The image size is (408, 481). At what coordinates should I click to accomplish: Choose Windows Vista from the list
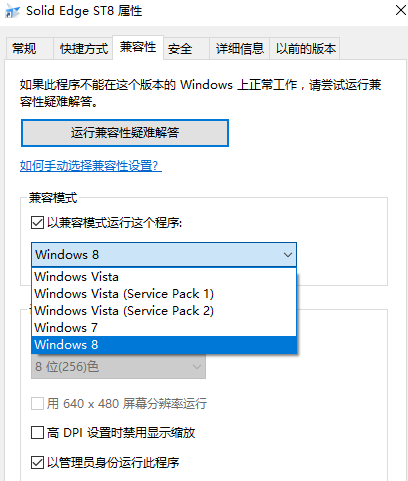tap(164, 277)
